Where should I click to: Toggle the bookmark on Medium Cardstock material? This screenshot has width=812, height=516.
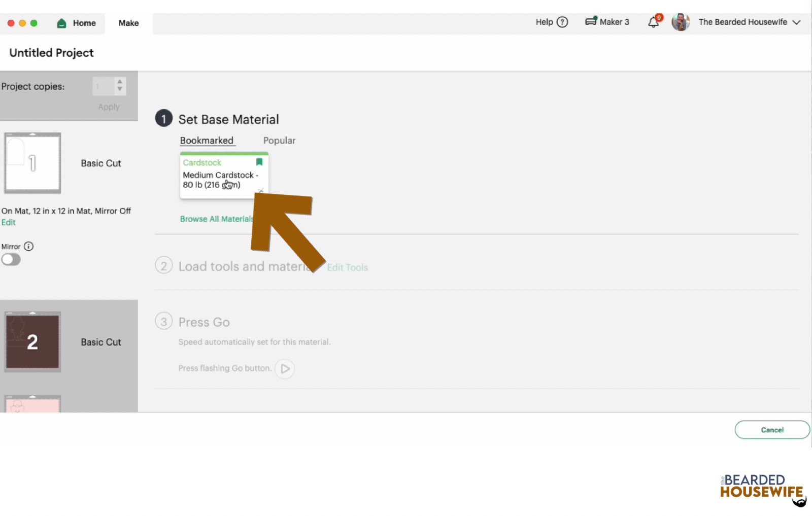259,162
